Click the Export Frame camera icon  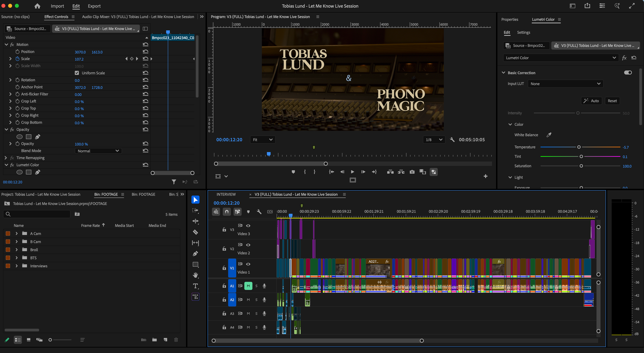412,172
